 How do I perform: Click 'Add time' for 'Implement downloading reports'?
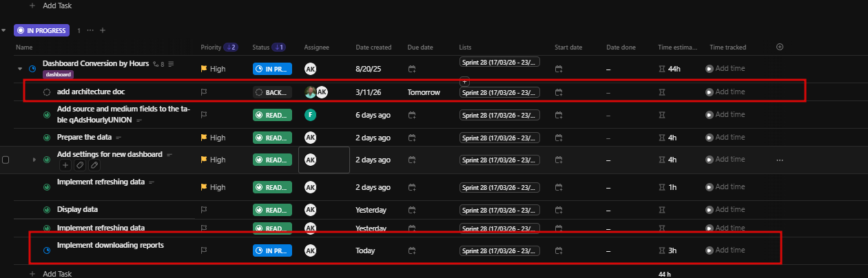pyautogui.click(x=730, y=250)
